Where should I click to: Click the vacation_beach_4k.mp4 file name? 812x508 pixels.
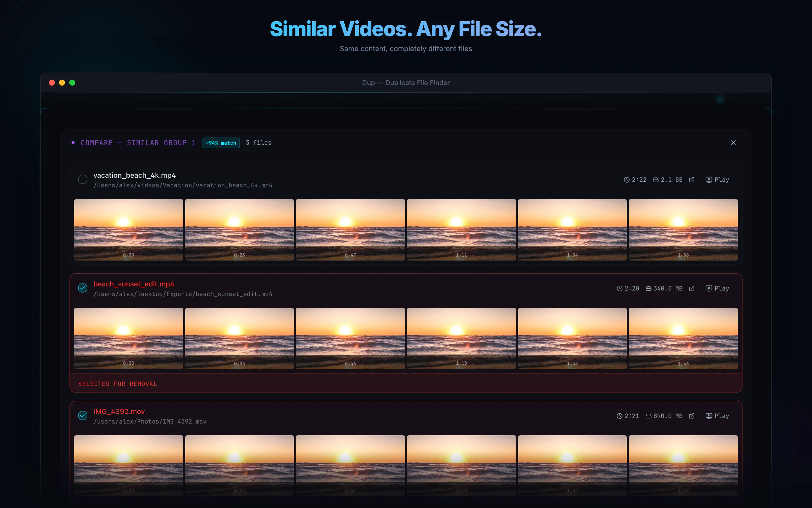pyautogui.click(x=134, y=175)
